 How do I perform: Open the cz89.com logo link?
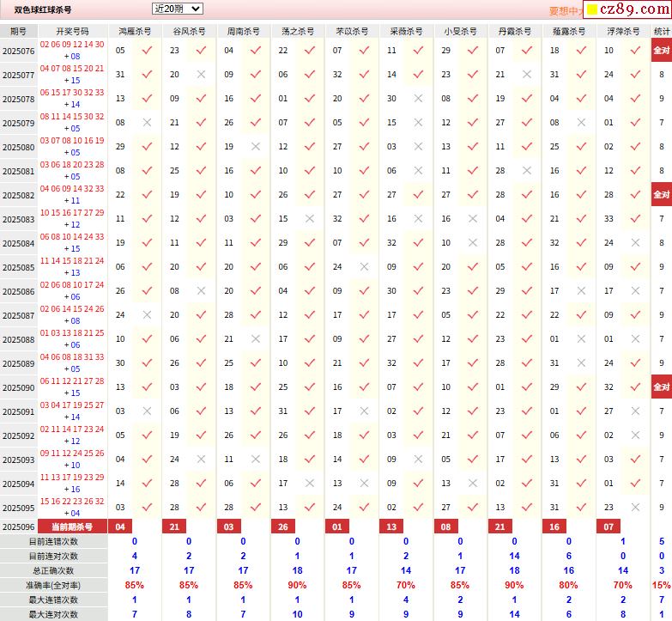[627, 9]
